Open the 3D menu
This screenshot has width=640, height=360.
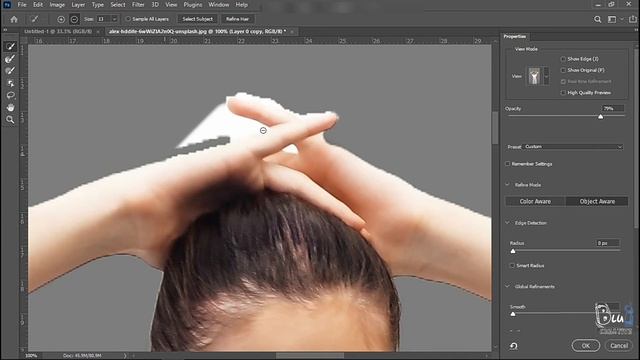coord(155,5)
